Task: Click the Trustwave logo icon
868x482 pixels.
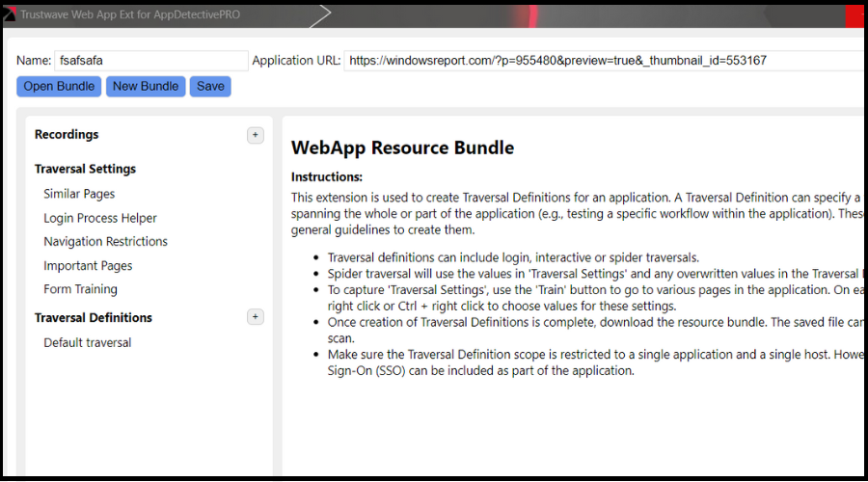Action: [10, 14]
